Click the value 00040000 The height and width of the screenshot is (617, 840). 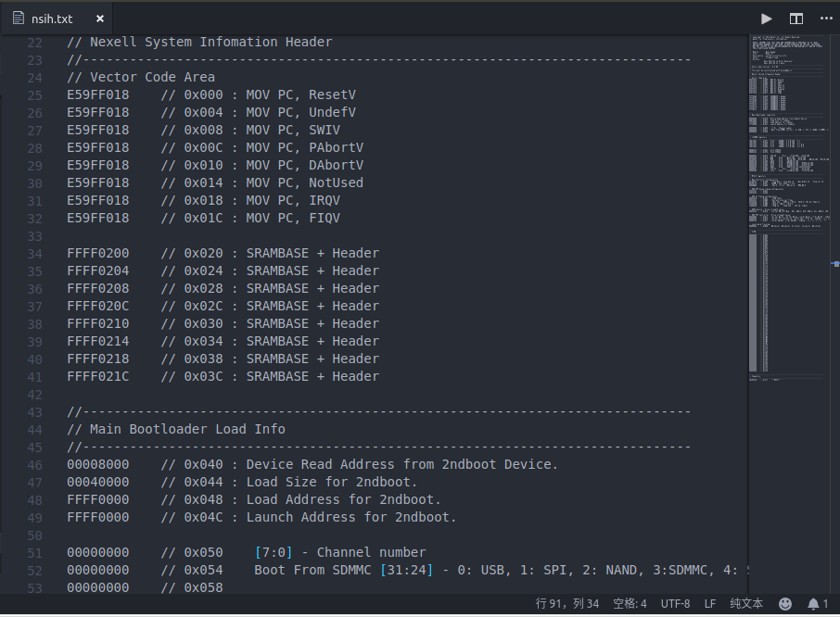(98, 482)
